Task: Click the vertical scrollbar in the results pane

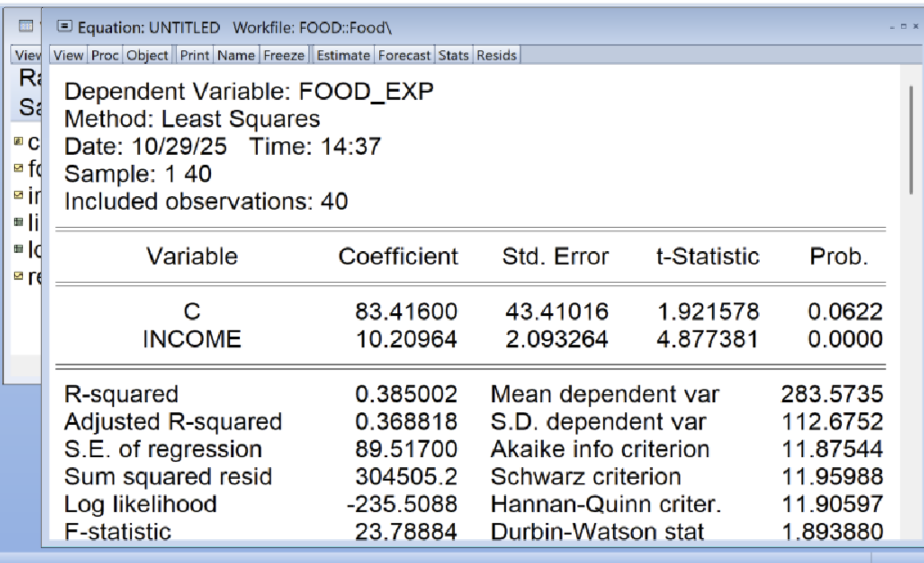Action: coord(911,140)
